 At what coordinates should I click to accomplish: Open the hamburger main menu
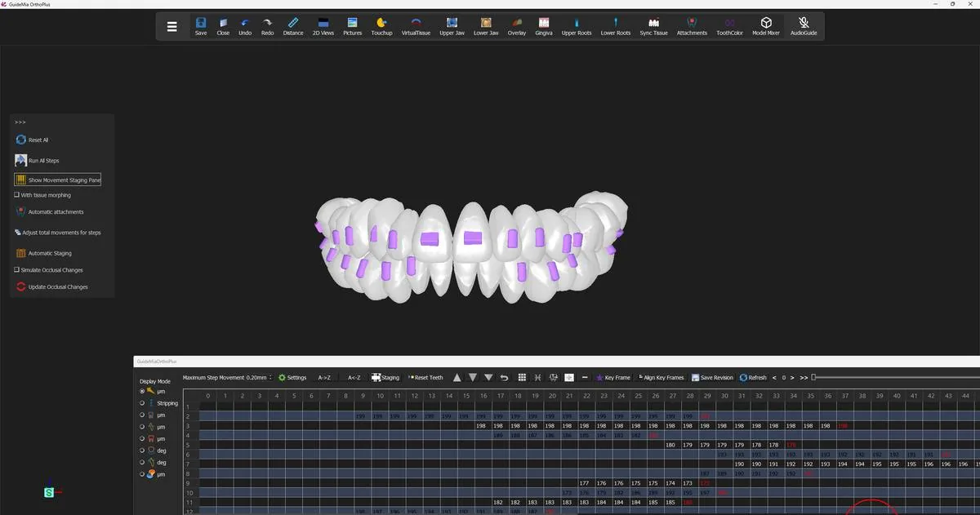(171, 26)
